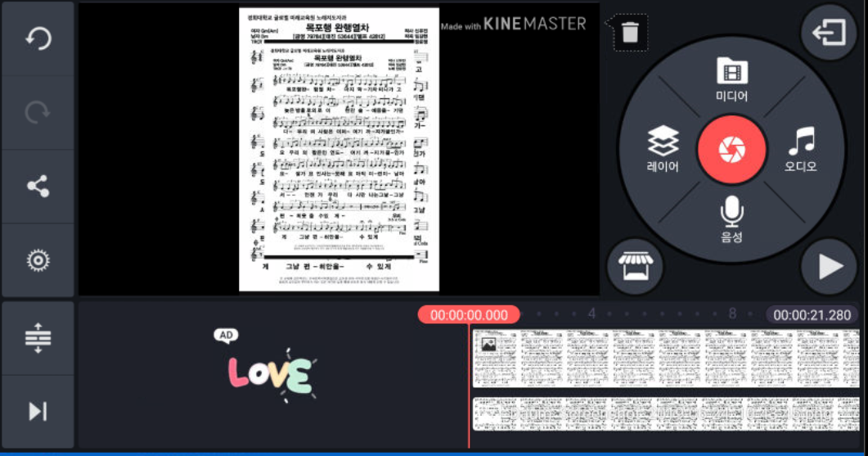This screenshot has width=868, height=456.
Task: Open the asset store icon
Action: click(635, 267)
